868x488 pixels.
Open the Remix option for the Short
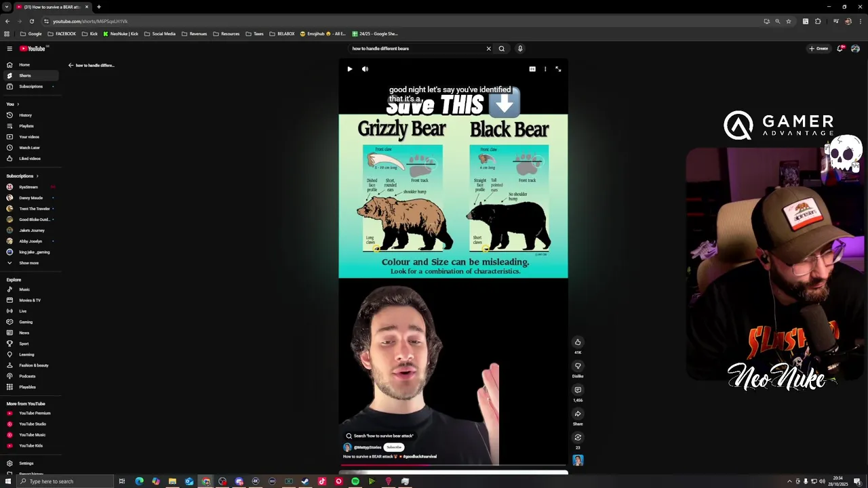(578, 437)
